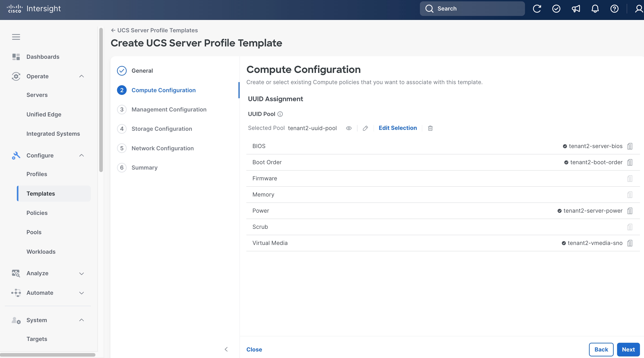Image resolution: width=644 pixels, height=358 pixels.
Task: Jump to Management Configuration step
Action: click(x=161, y=109)
